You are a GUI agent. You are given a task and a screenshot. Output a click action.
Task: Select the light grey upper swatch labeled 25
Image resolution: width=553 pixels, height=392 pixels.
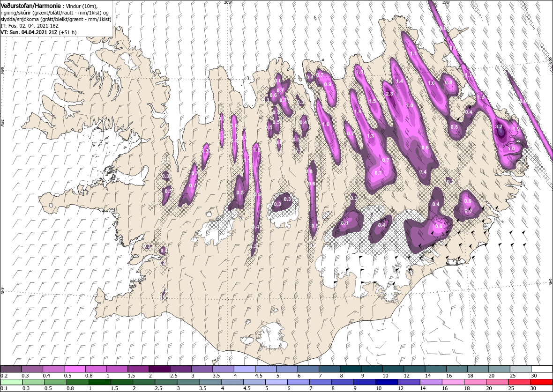tap(521, 369)
